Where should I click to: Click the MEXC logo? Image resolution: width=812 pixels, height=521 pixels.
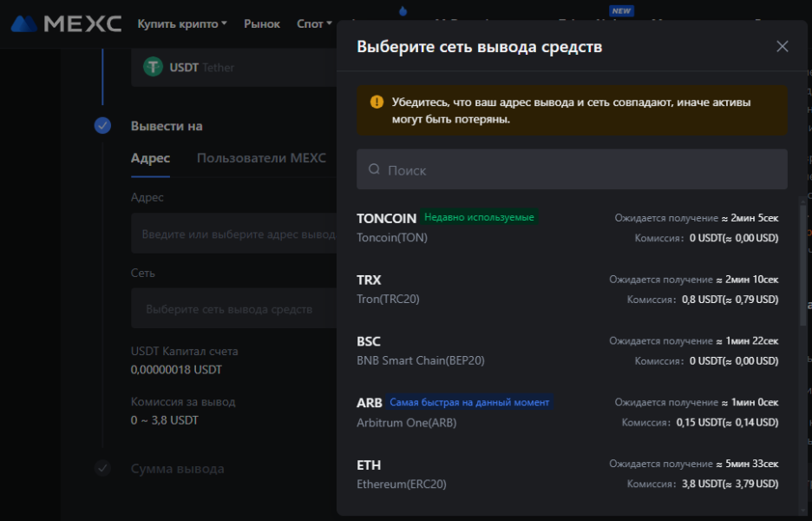[x=66, y=23]
